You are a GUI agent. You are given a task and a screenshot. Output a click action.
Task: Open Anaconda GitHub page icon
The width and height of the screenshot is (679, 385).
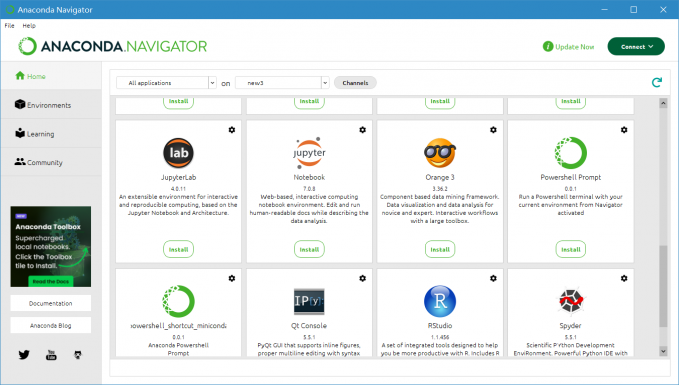78,355
